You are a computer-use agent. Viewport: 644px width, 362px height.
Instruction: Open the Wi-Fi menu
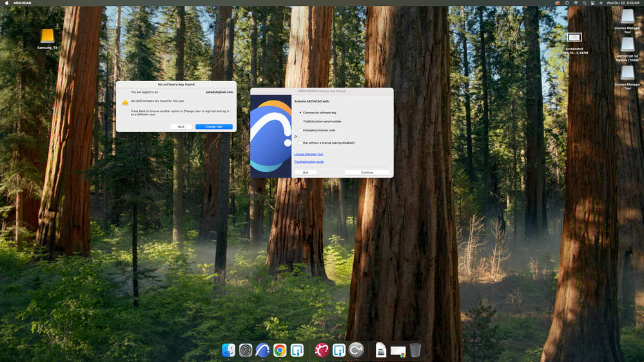click(576, 3)
